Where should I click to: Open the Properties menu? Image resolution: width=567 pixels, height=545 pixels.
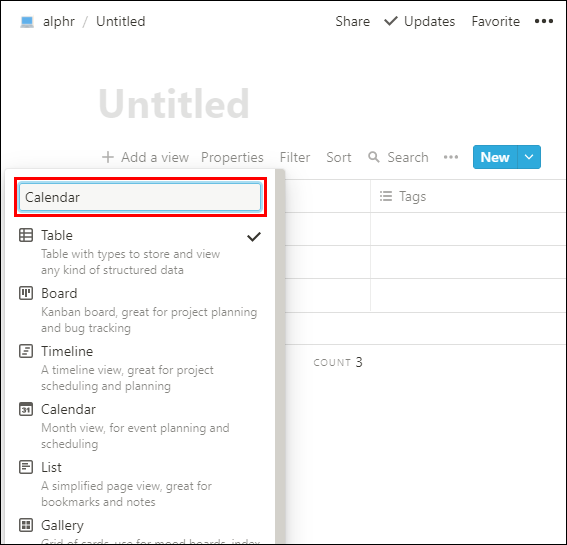(232, 157)
